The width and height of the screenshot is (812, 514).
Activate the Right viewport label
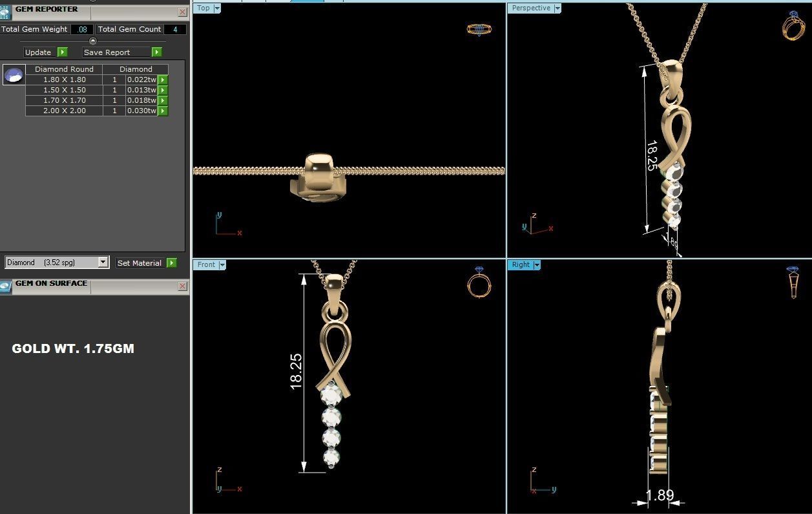pos(521,265)
